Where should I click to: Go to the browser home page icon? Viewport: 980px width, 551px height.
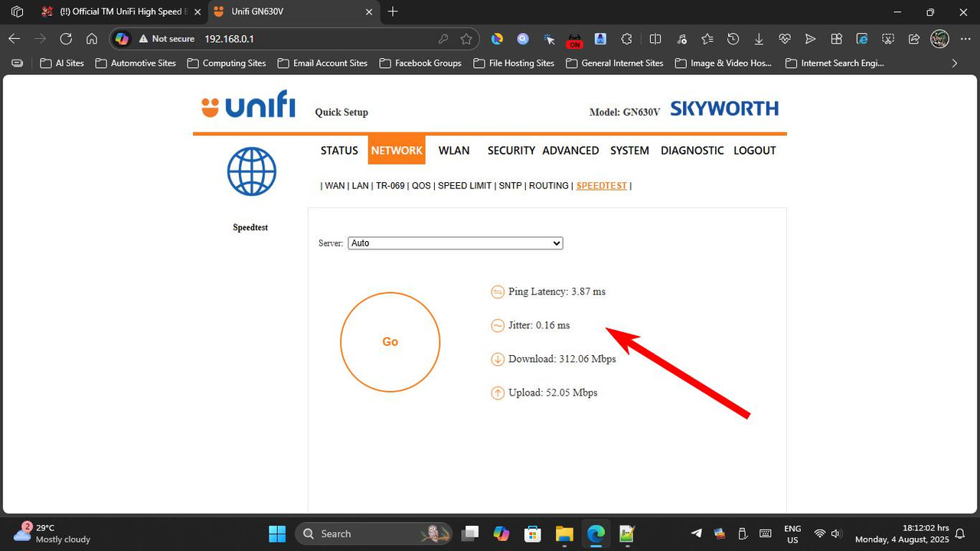click(92, 38)
